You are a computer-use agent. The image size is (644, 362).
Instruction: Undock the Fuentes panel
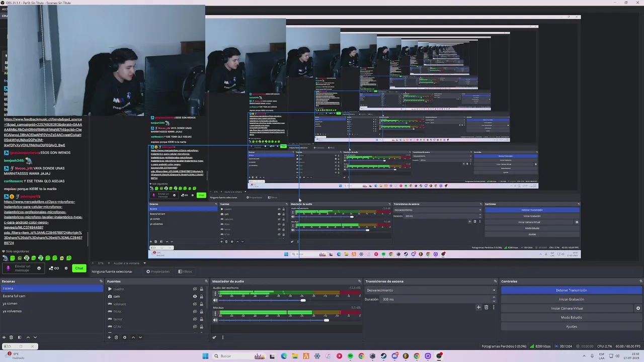point(206,281)
